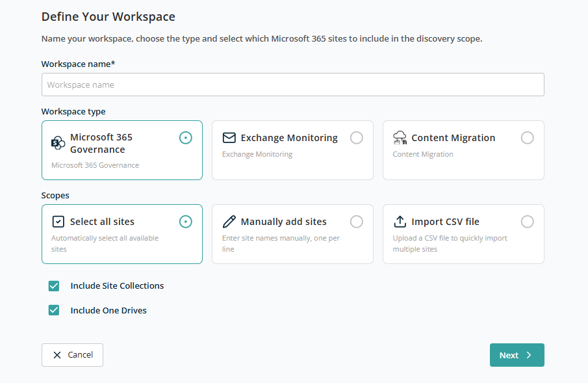This screenshot has height=383, width=588.
Task: Click the Select all sites card title
Action: (102, 222)
